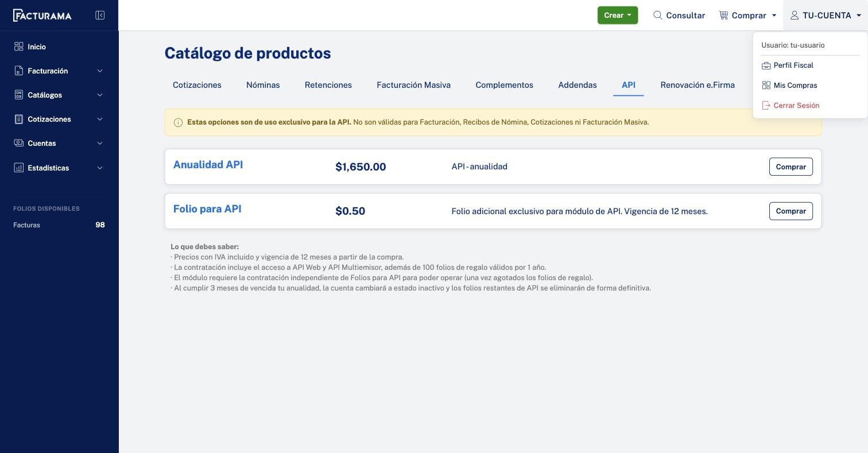Open the Folio para API title link
The width and height of the screenshot is (868, 453).
(x=207, y=209)
